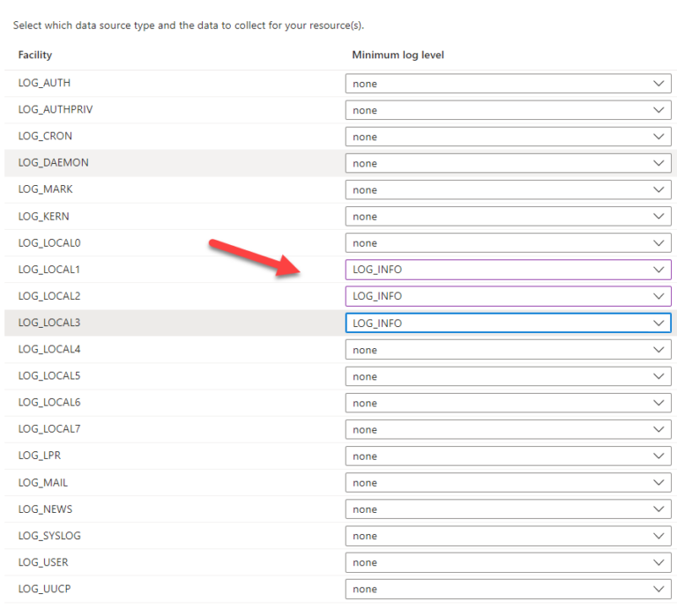Expand the LOG_AUTHPRIV log level dropdown
The image size is (677, 616).
(x=507, y=110)
